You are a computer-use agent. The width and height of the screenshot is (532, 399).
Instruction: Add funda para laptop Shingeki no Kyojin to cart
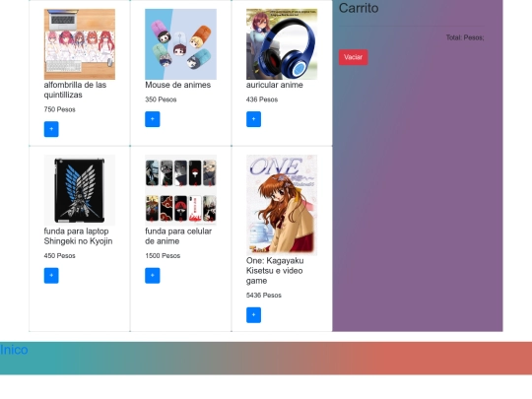tap(51, 276)
